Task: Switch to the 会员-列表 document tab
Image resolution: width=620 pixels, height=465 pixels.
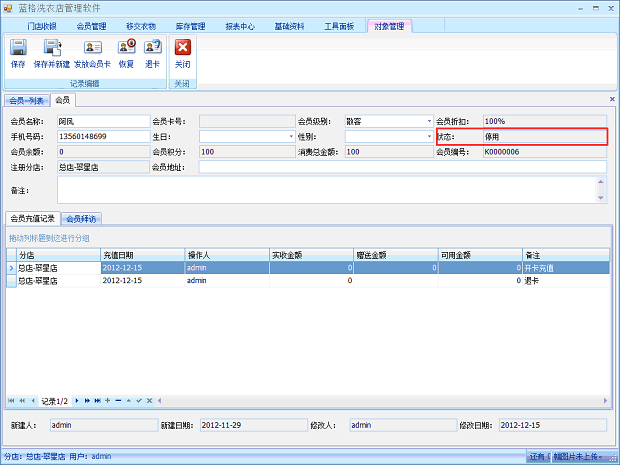Action: coord(27,101)
